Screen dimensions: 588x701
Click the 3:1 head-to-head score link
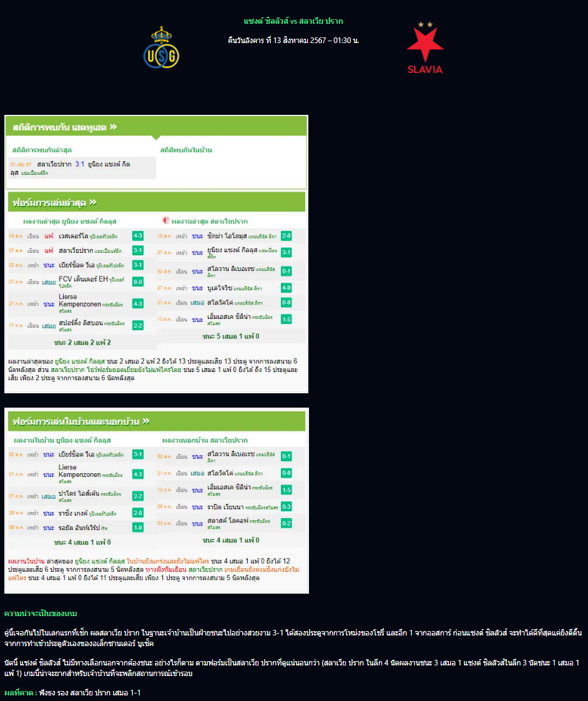pos(80,164)
